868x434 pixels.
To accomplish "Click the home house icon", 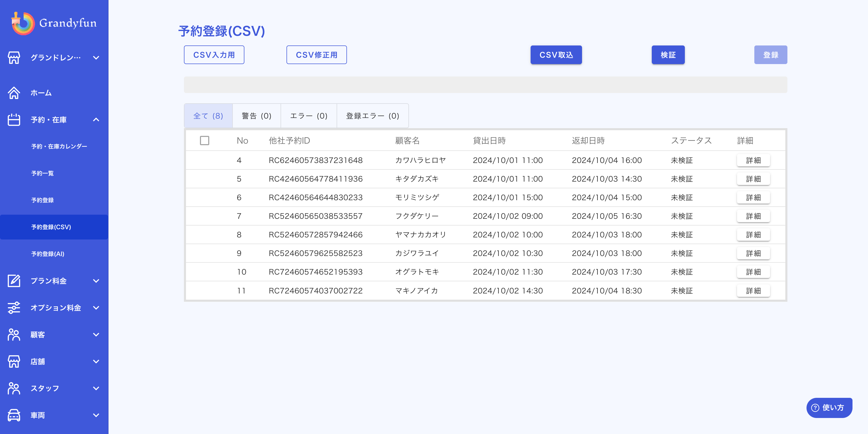I will coord(14,93).
